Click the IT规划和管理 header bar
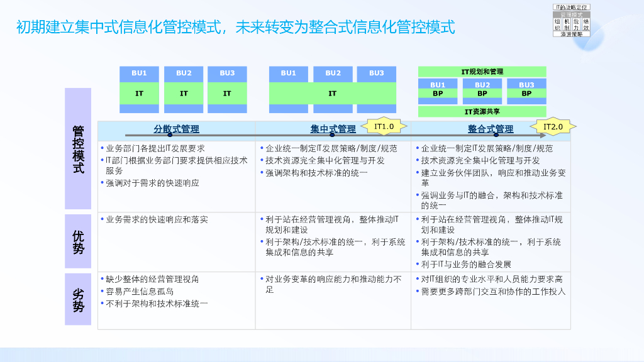This screenshot has height=362, width=644. pyautogui.click(x=482, y=71)
